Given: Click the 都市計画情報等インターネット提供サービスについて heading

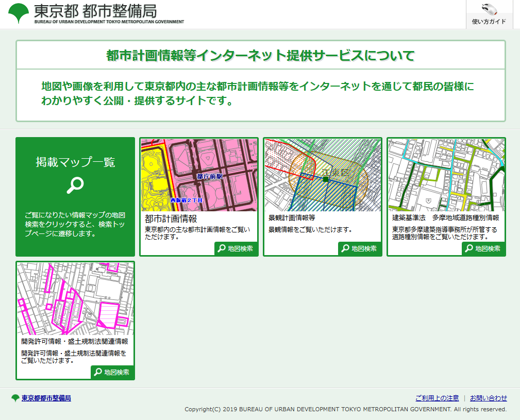Looking at the screenshot, I should pyautogui.click(x=260, y=55).
